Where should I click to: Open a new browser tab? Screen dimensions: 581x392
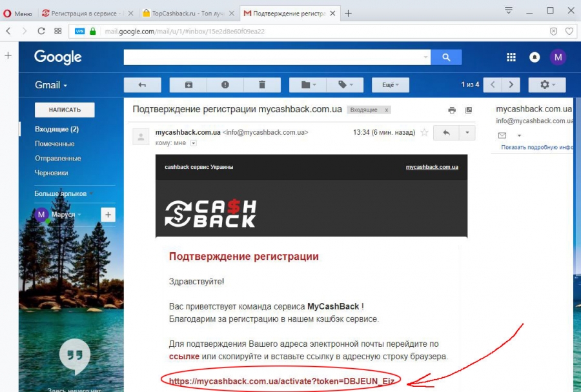(x=348, y=14)
